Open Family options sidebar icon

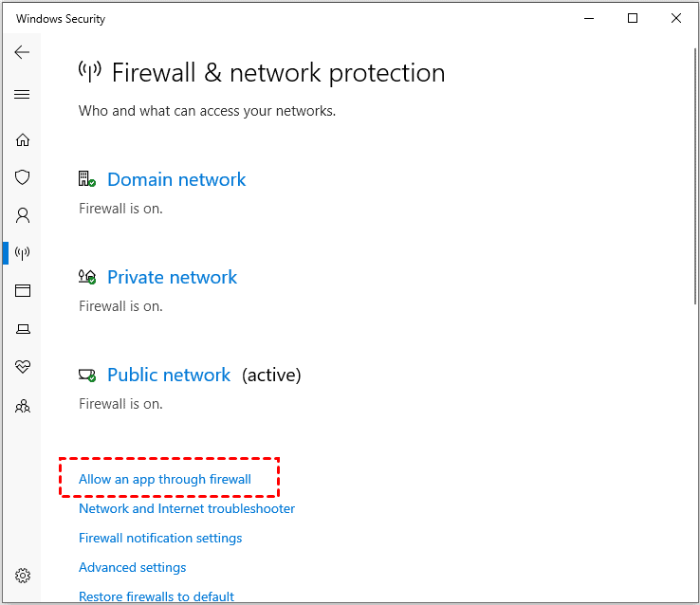[23, 406]
